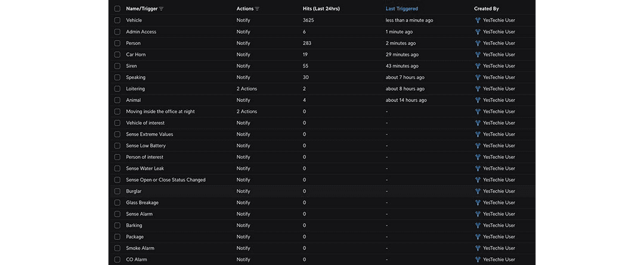
Task: Click the Actions column header text
Action: click(x=245, y=8)
